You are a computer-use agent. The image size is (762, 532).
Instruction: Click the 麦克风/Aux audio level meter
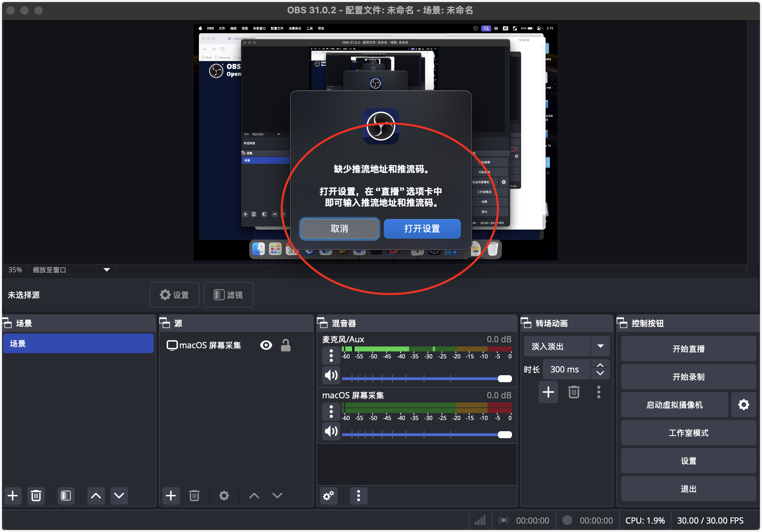427,349
